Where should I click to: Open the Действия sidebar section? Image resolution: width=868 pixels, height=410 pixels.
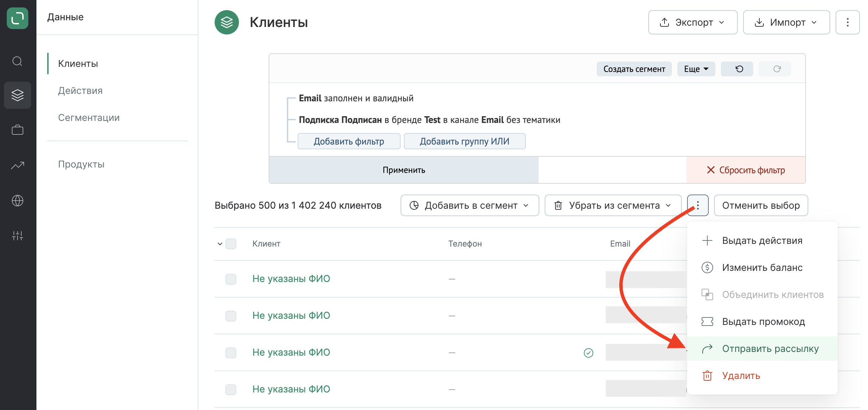80,91
